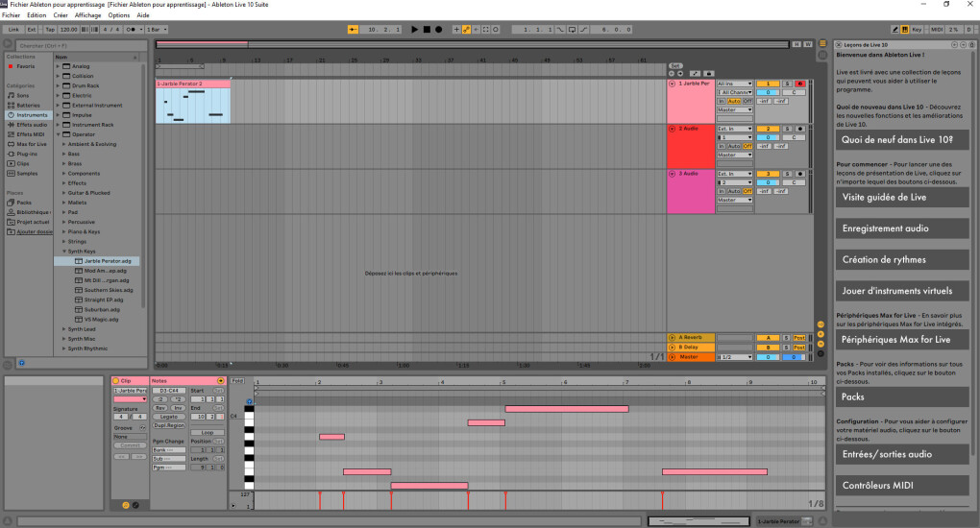Open the Aide menu

tap(143, 15)
